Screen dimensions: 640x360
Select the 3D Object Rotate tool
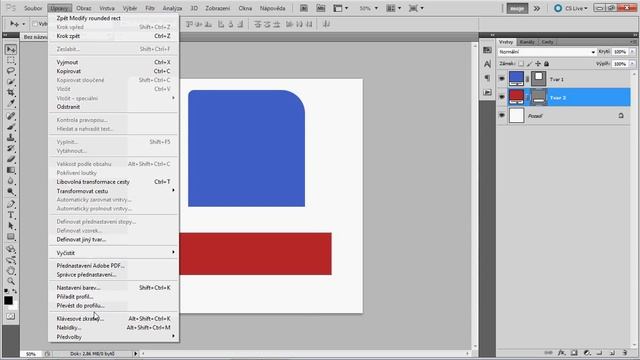(x=11, y=249)
